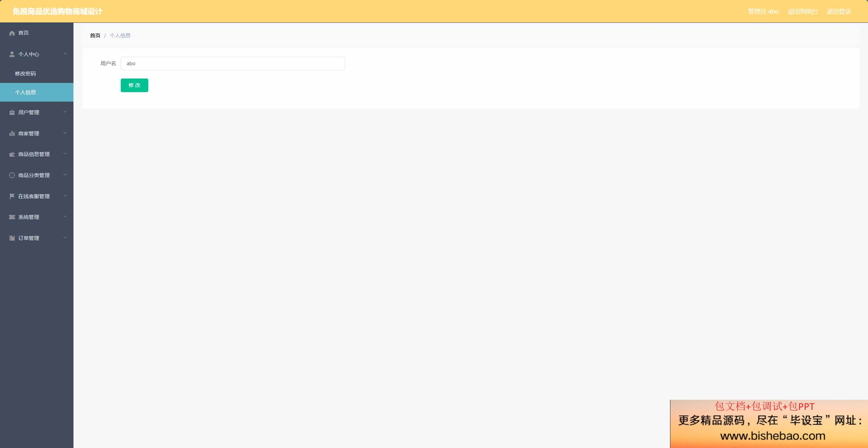Click the 首页 breadcrumb link
The image size is (868, 448).
pyautogui.click(x=95, y=35)
